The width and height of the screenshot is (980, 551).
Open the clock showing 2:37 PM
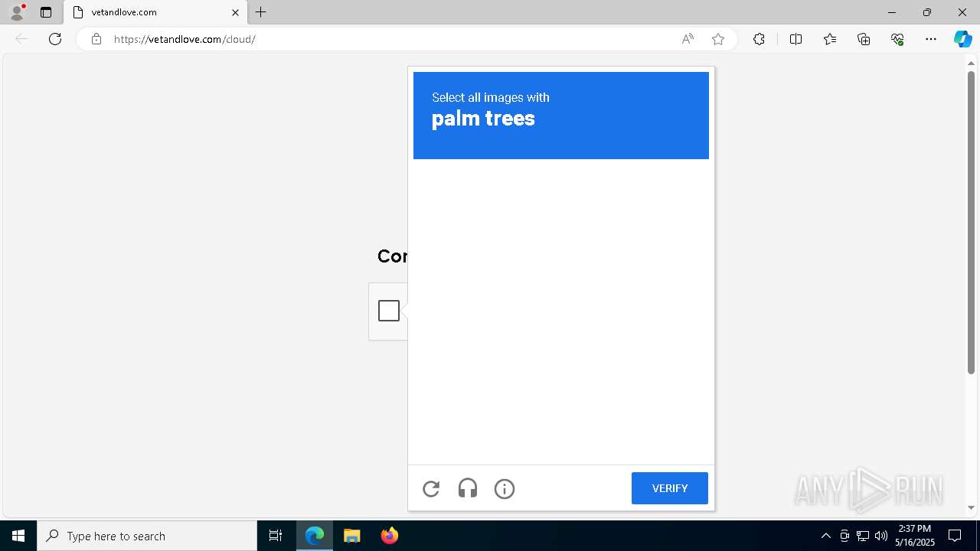915,536
